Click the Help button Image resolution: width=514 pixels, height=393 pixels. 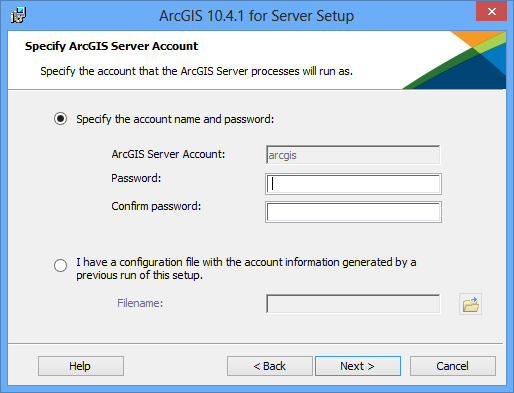coord(81,366)
